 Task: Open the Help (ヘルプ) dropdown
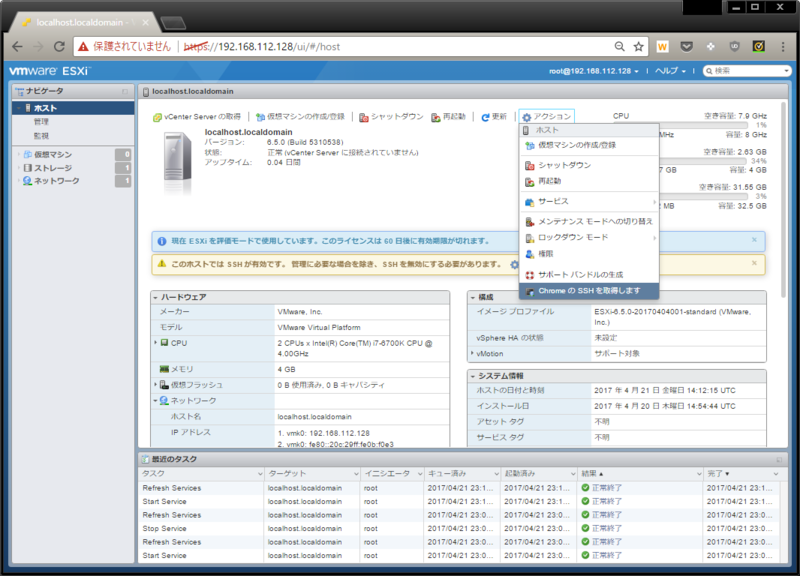pyautogui.click(x=670, y=71)
